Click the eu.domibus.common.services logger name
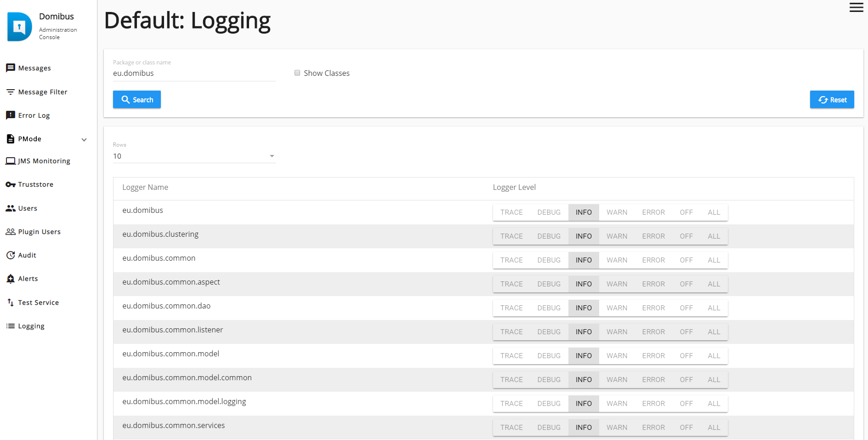868x440 pixels. [174, 425]
